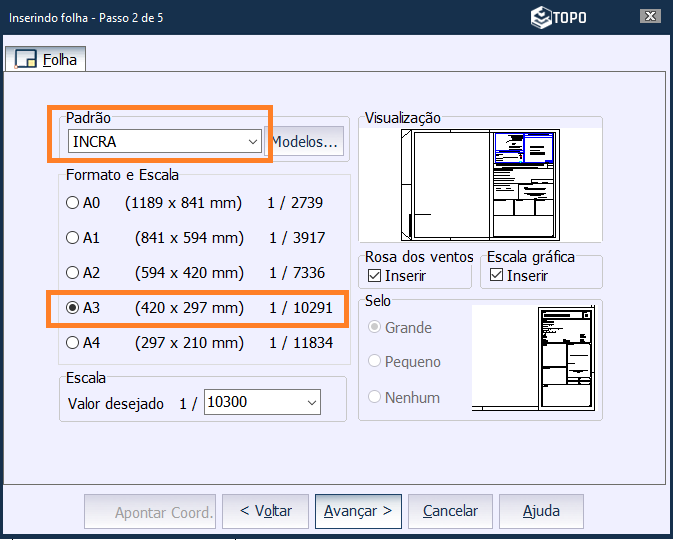
Task: Pick the A4 (297 x 210 mm) format
Action: 72,343
